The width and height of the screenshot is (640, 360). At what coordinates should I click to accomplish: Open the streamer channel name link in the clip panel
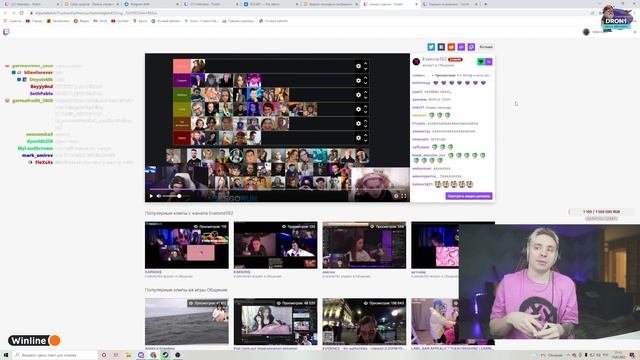[x=434, y=60]
